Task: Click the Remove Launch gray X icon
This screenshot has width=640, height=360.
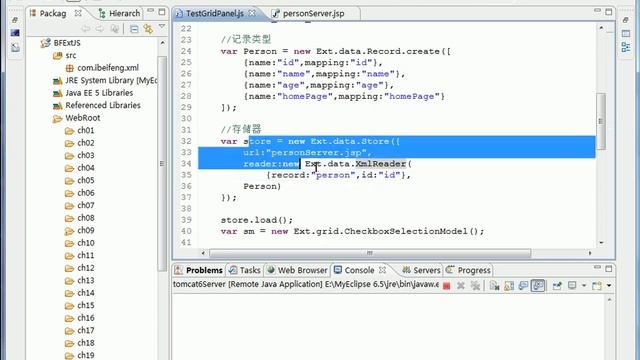Action: pos(461,286)
